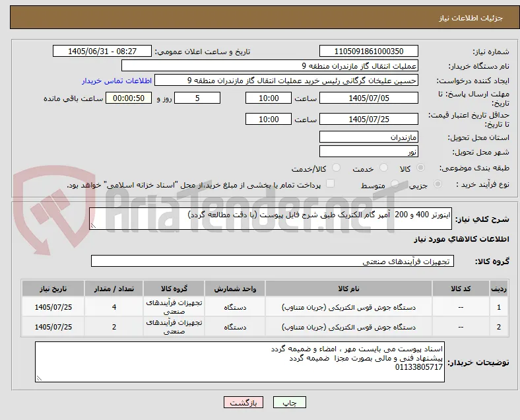Click the resize handle of توضیحات خریدار textarea

pos(39,378)
